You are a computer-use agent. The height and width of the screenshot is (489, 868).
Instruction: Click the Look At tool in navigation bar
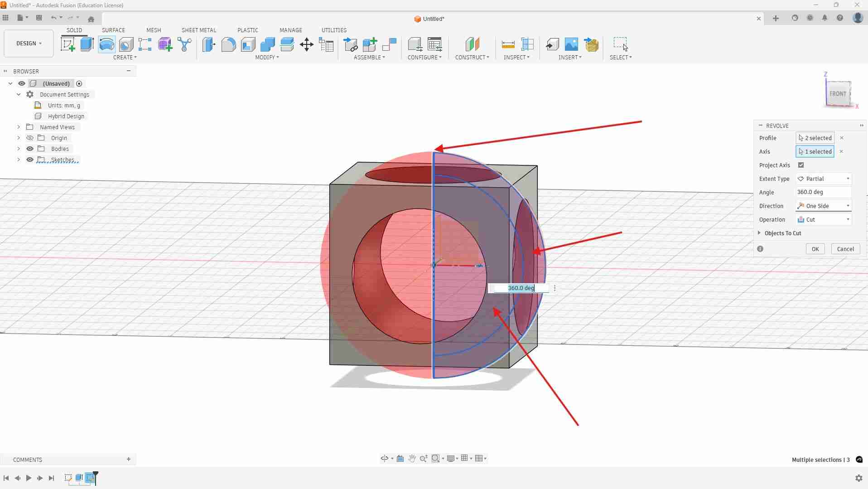pyautogui.click(x=400, y=459)
